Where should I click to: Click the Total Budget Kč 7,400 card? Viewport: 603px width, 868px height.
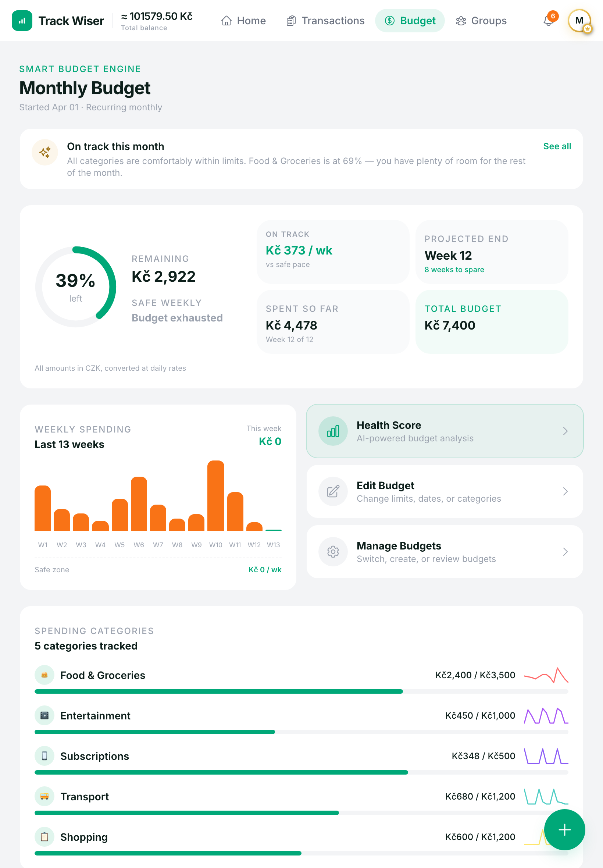(x=492, y=321)
